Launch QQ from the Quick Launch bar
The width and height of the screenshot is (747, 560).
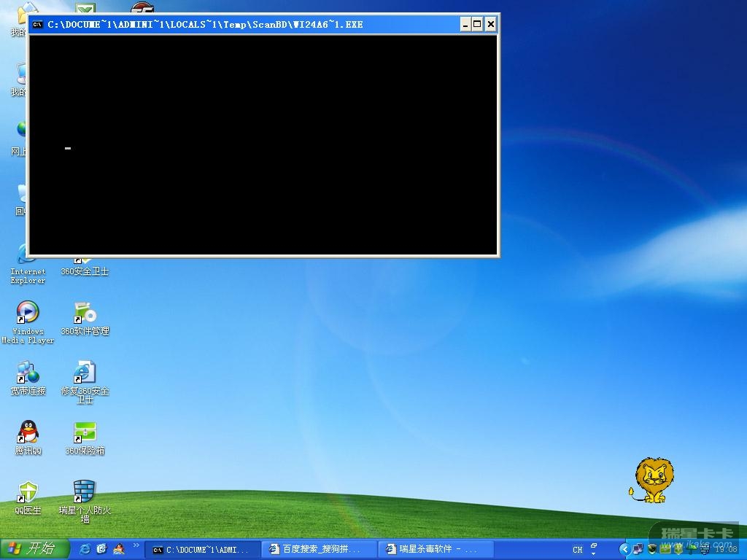(118, 549)
